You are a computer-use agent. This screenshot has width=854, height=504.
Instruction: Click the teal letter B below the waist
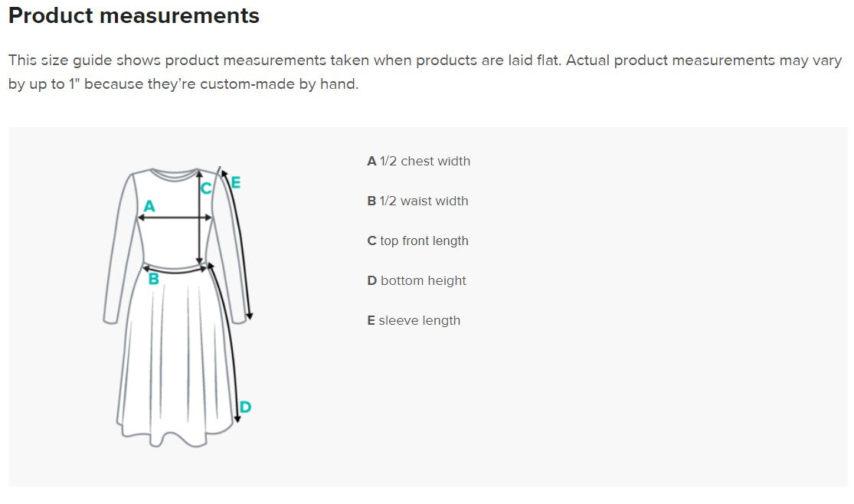click(153, 280)
